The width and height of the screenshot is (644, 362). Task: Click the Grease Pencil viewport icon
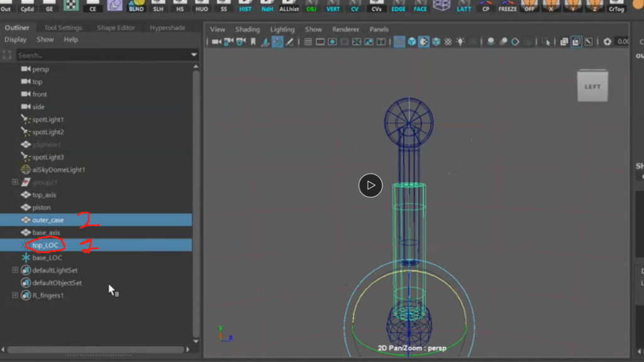(x=289, y=42)
